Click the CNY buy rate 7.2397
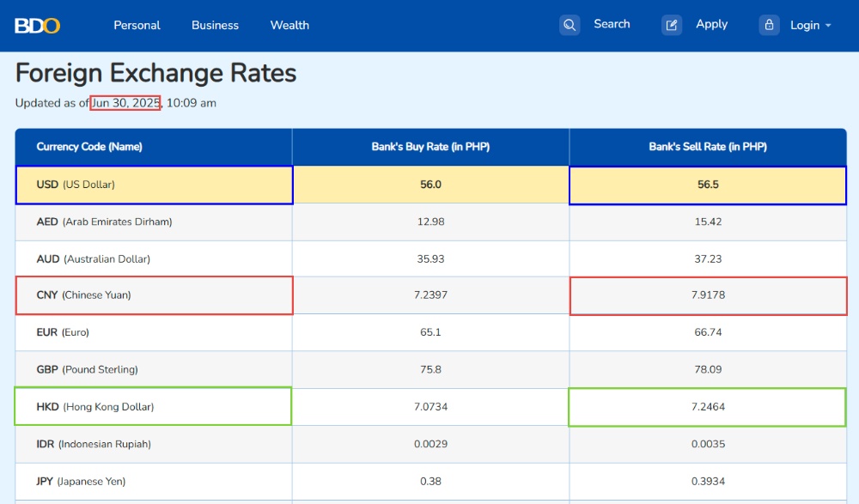859x504 pixels. coord(430,295)
